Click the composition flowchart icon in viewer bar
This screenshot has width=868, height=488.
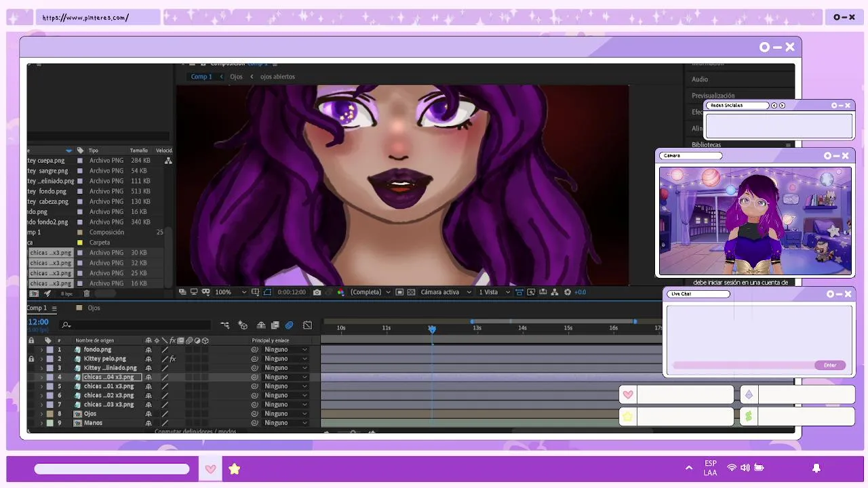555,292
